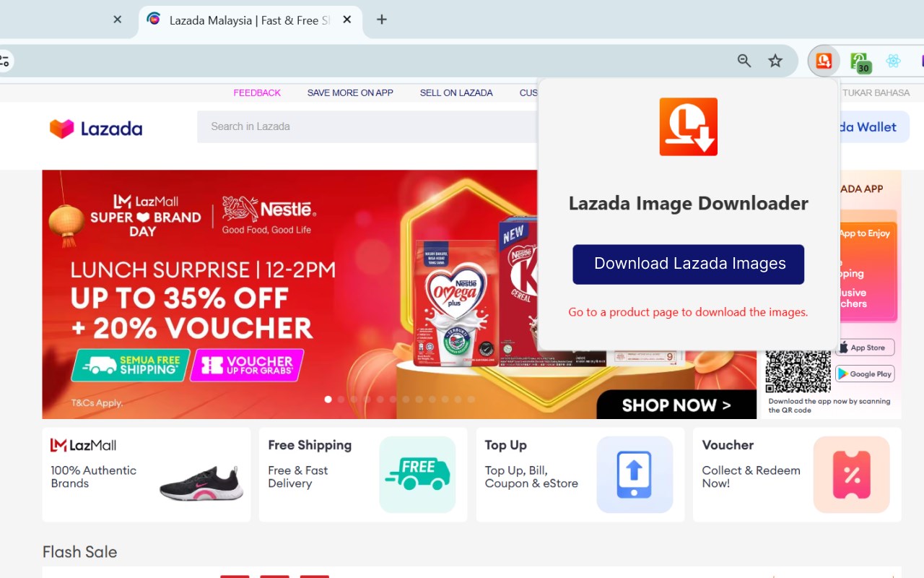924x578 pixels.
Task: Open the zoom magnifier icon in address bar
Action: click(744, 61)
